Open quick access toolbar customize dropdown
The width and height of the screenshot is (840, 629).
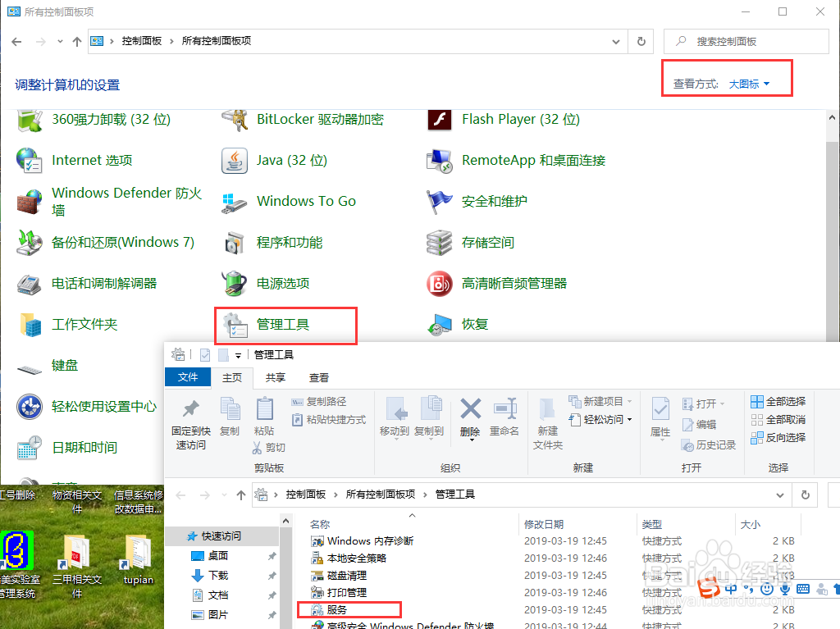pos(238,355)
